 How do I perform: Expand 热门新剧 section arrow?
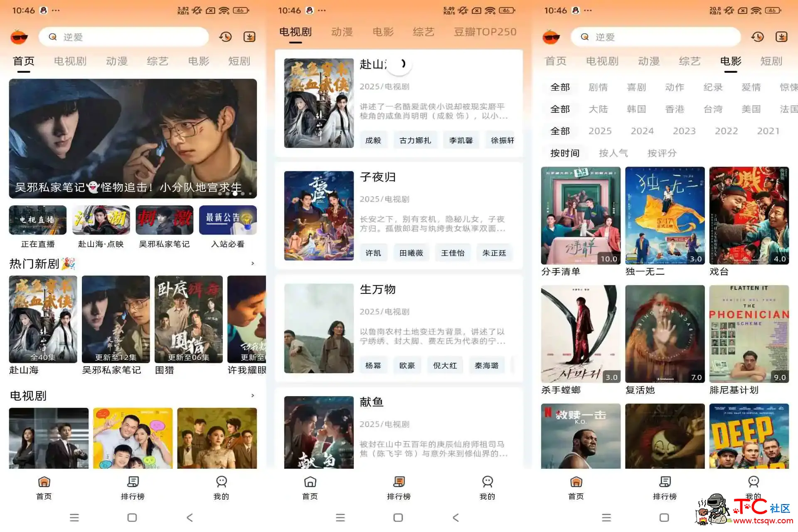tap(253, 264)
